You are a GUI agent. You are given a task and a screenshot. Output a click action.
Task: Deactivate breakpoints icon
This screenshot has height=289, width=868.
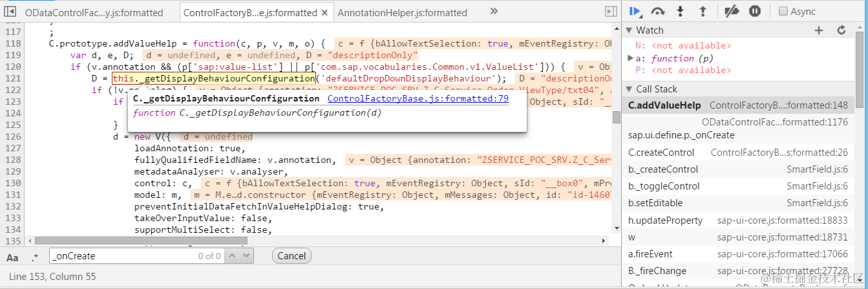point(732,11)
